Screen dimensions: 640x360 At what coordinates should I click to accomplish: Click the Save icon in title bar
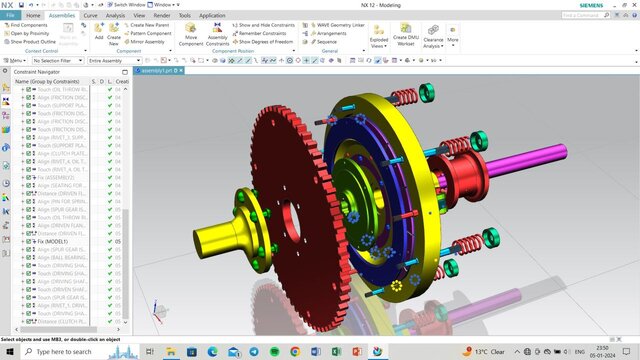coord(21,5)
